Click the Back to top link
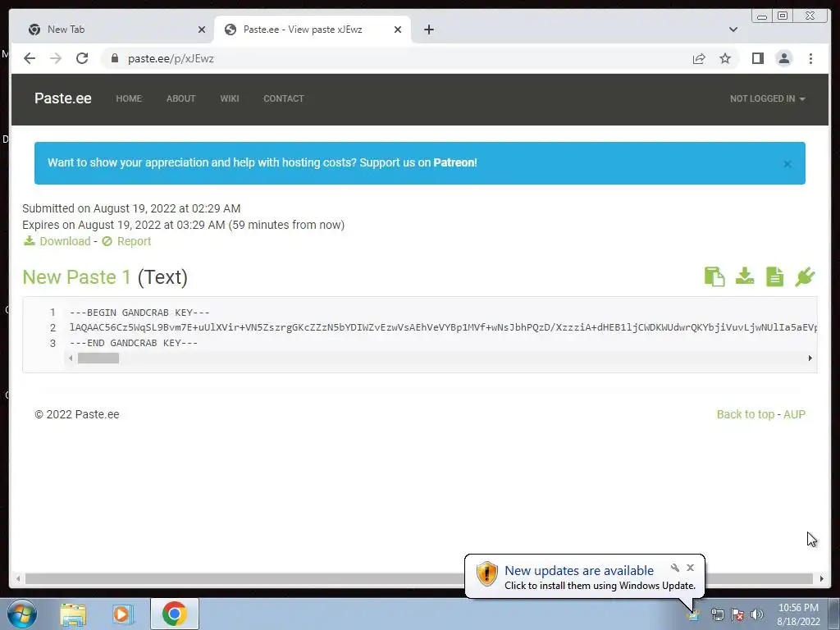The height and width of the screenshot is (630, 840). point(745,414)
